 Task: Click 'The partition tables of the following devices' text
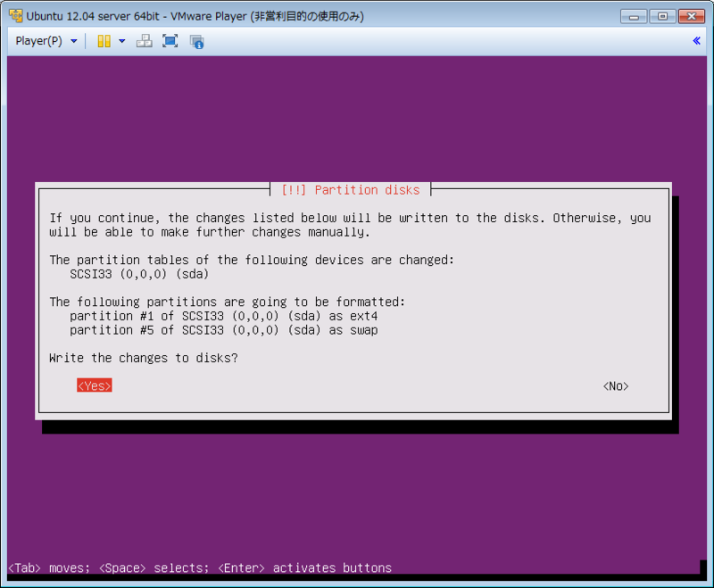252,260
